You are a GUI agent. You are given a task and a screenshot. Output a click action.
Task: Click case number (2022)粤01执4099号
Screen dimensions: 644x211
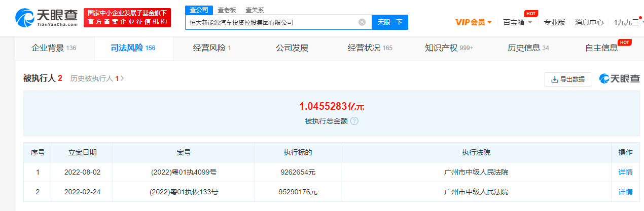[184, 172]
